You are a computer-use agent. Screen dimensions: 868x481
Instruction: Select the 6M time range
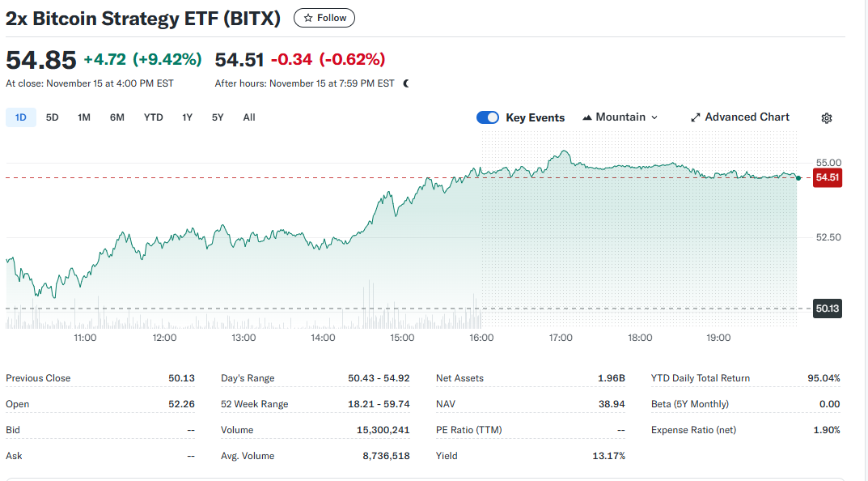point(116,117)
